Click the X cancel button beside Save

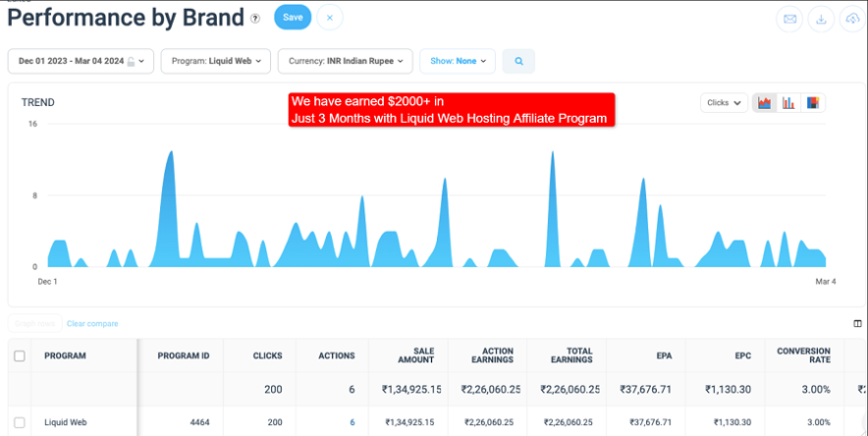click(x=329, y=18)
